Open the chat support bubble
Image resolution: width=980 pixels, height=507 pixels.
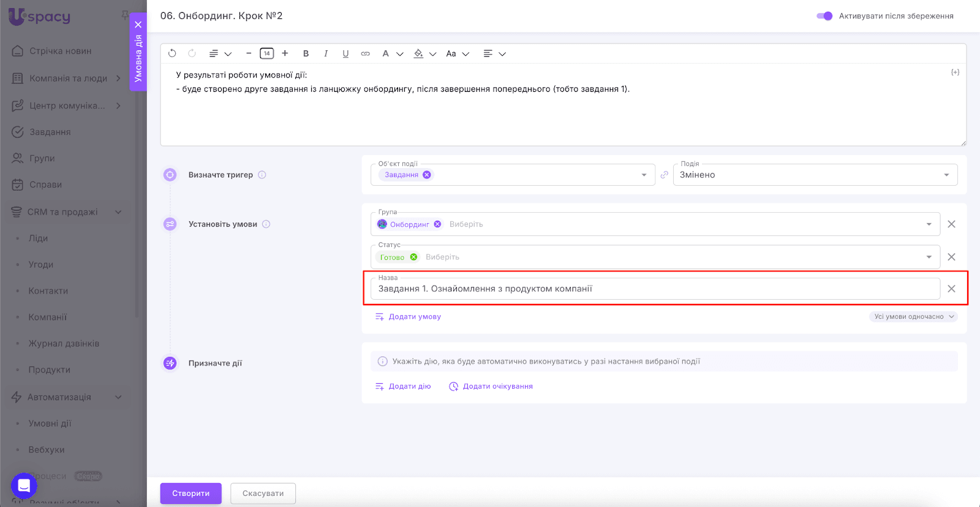[24, 486]
